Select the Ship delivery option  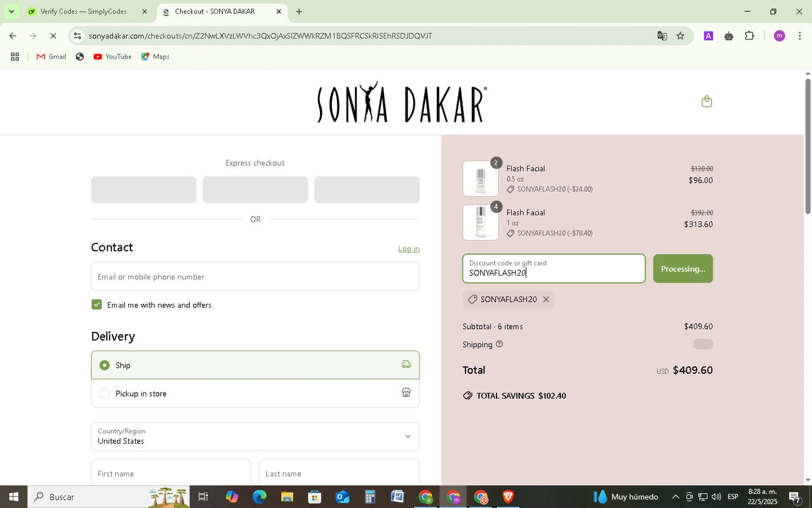(255, 365)
